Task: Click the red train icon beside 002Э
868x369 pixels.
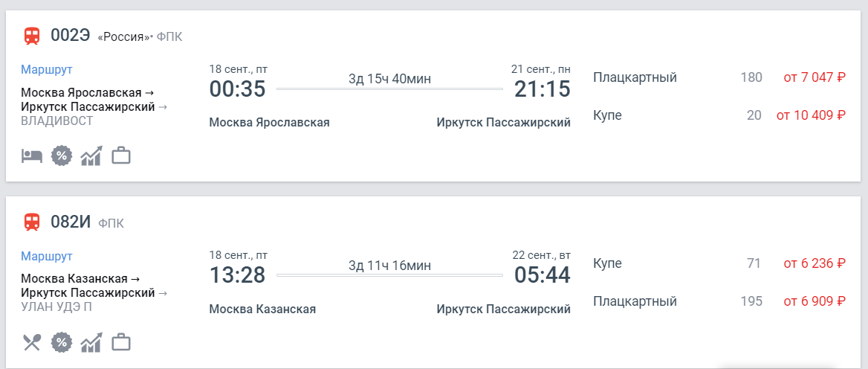Action: 32,35
